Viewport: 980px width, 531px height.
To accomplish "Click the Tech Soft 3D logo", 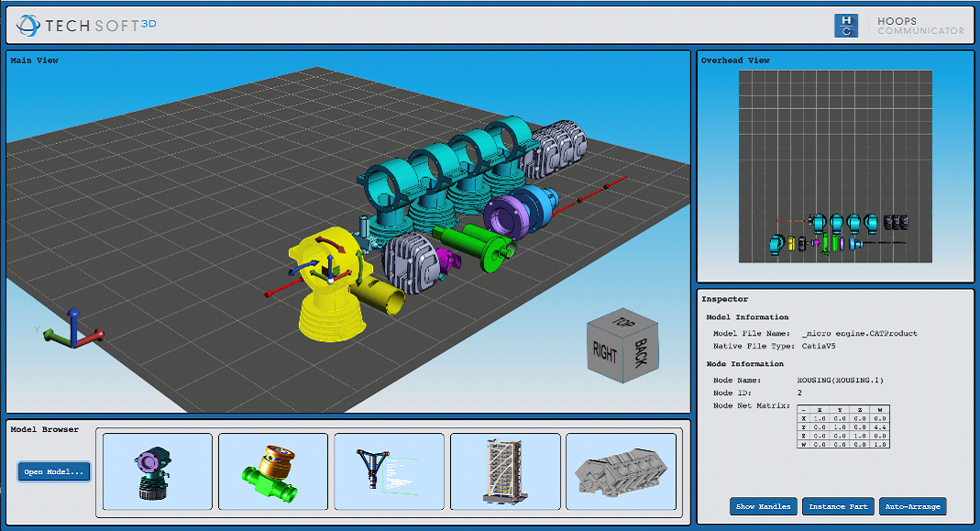I will (x=87, y=25).
